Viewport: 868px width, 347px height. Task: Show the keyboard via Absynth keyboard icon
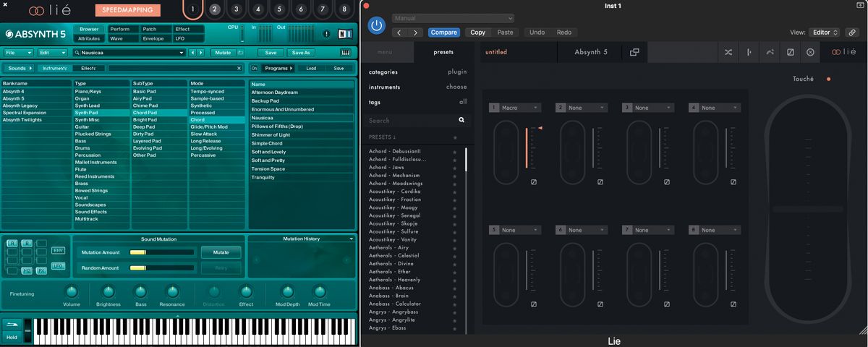point(345,53)
